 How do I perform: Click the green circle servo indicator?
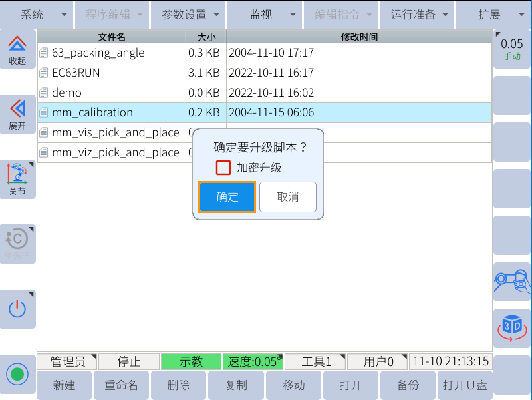pyautogui.click(x=17, y=374)
